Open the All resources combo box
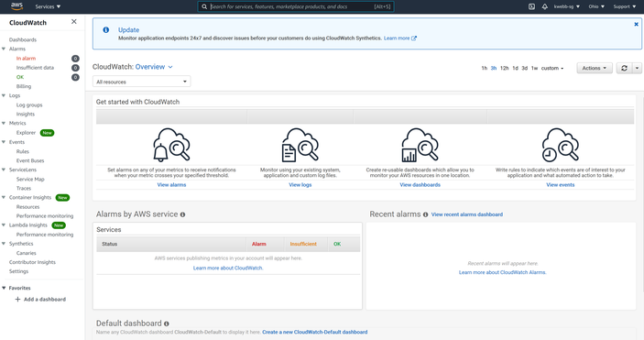 tap(141, 82)
